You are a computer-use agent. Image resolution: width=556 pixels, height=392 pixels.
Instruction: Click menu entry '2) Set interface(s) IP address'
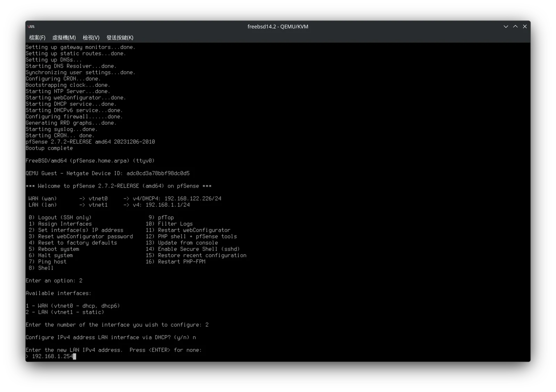point(76,230)
